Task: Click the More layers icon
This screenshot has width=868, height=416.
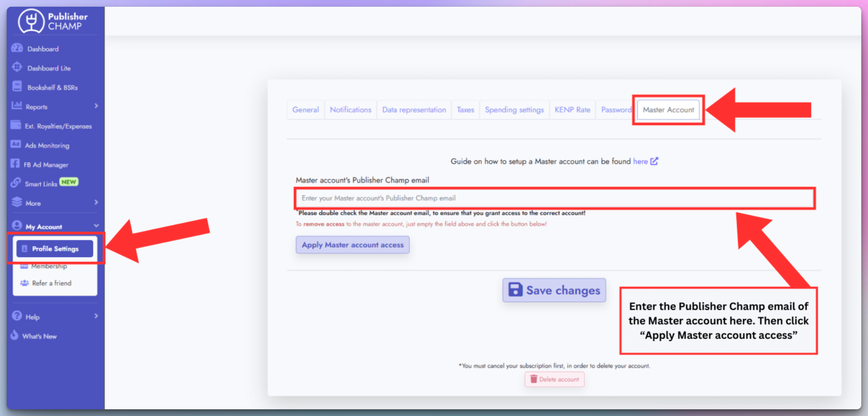Action: (x=17, y=202)
